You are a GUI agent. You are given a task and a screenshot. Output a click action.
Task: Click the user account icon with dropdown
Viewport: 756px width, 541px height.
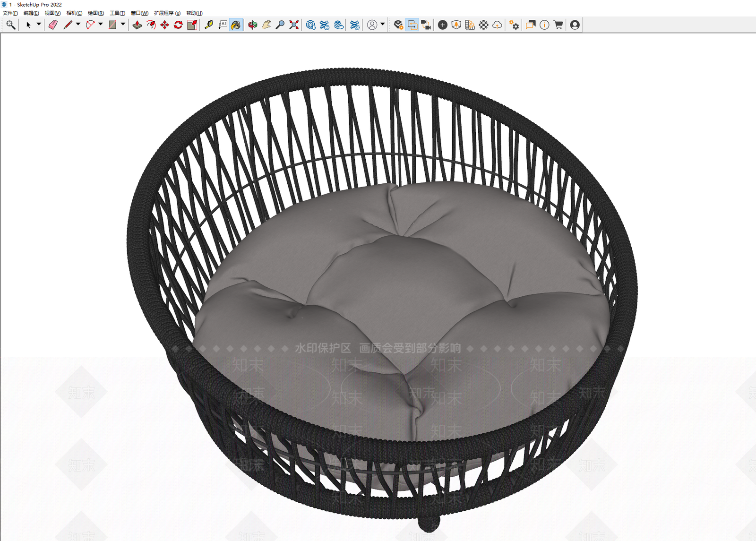pos(372,25)
